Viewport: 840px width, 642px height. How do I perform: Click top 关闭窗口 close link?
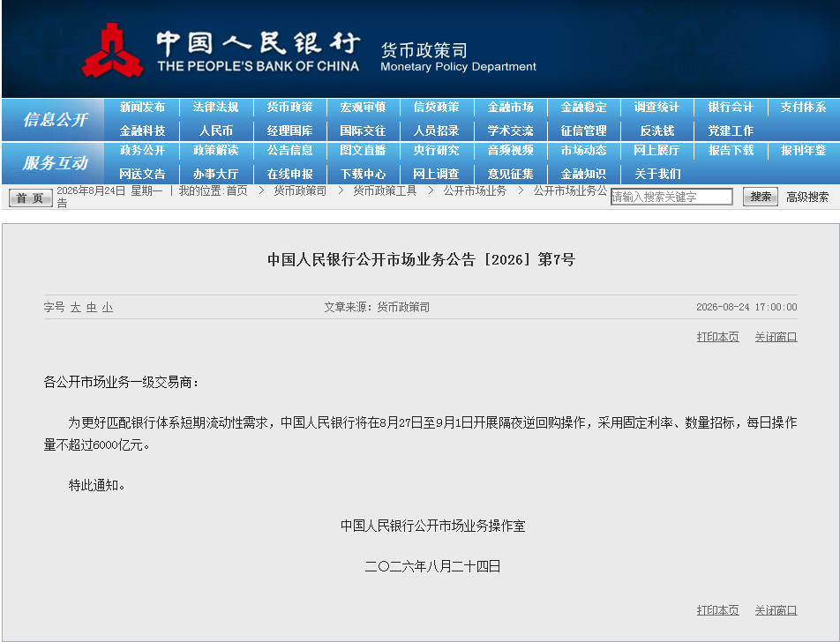click(776, 337)
